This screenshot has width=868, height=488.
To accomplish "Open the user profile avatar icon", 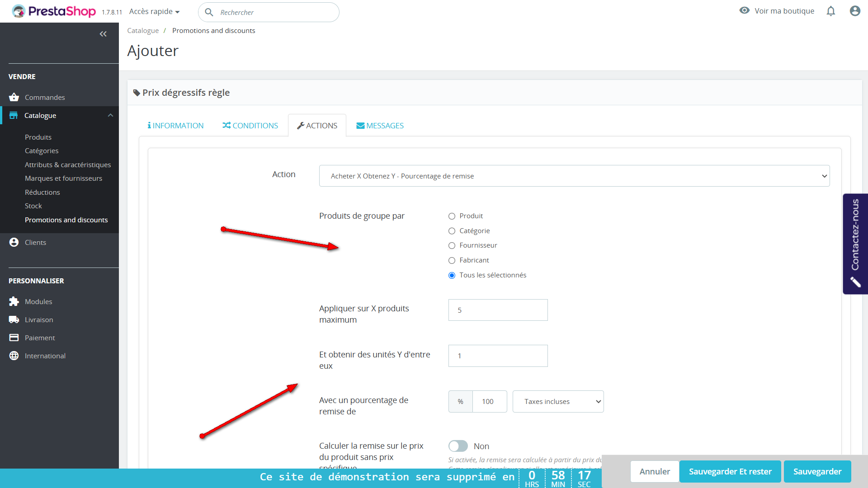I will [x=854, y=11].
